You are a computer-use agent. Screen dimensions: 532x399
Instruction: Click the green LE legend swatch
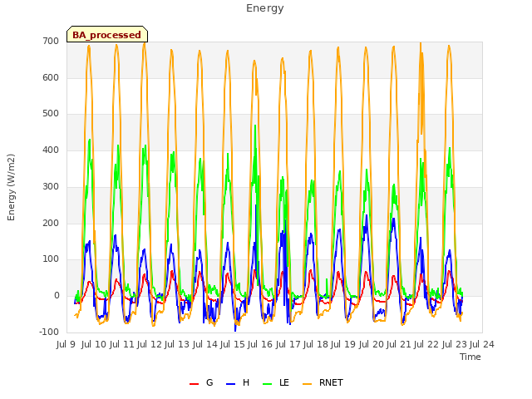pyautogui.click(x=268, y=384)
